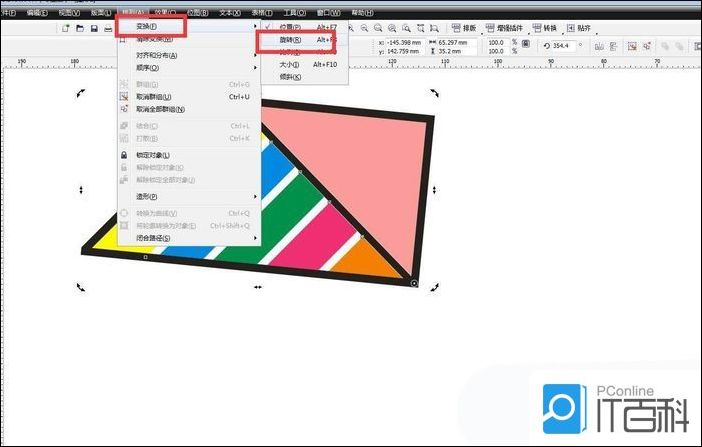Open the 帮助(H) menu
The width and height of the screenshot is (702, 447).
coord(362,13)
